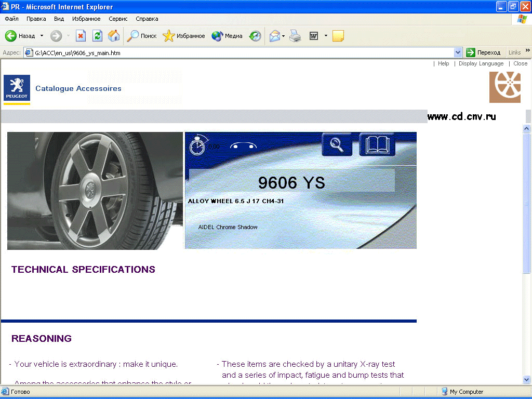Open the book catalogue icon

(x=377, y=144)
